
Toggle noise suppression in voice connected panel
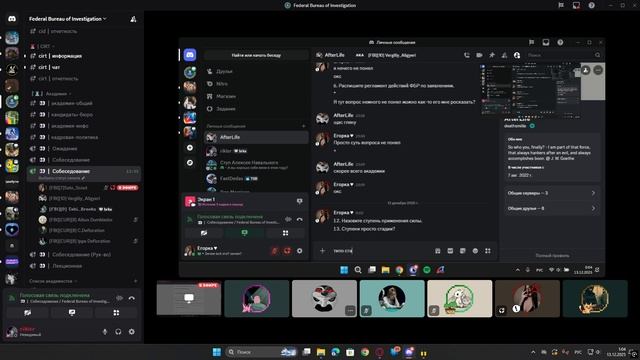click(x=119, y=298)
